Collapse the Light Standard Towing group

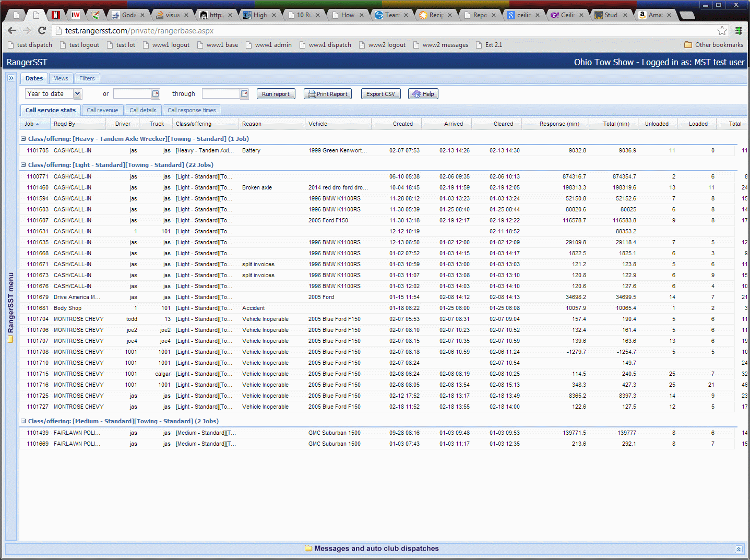point(23,165)
